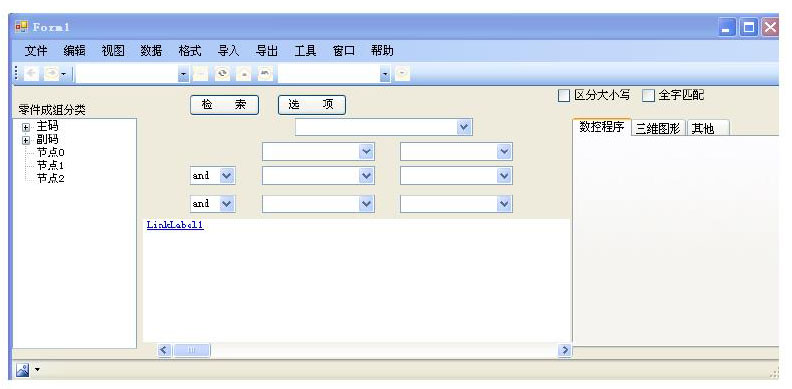The width and height of the screenshot is (792, 389).
Task: Open the 数据 menu
Action: pos(151,51)
